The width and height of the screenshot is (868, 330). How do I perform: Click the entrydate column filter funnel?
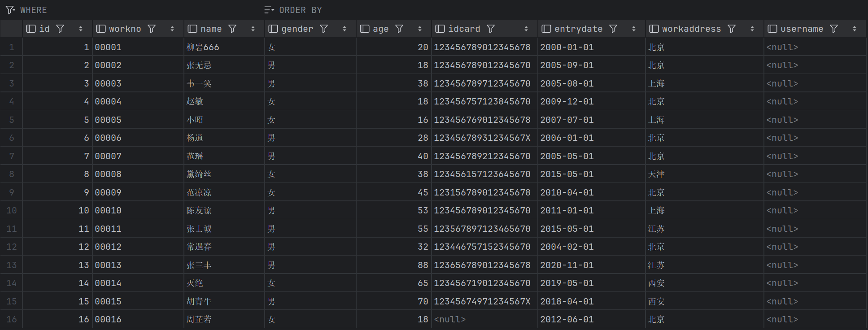613,29
